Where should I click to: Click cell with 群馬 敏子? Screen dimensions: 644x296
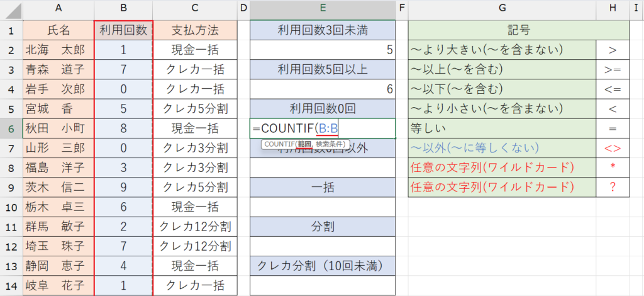(58, 227)
